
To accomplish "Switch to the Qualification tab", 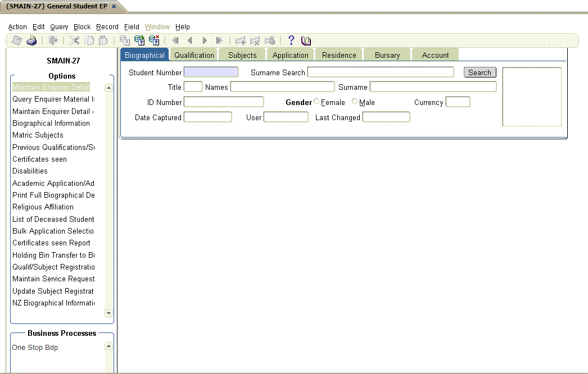I will pos(194,55).
